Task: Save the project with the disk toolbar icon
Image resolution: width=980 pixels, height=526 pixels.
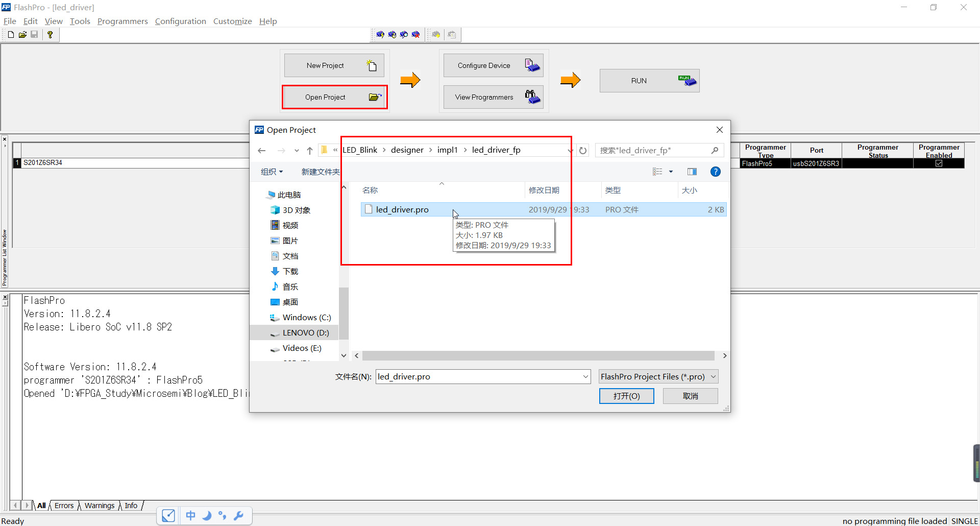Action: (x=35, y=34)
